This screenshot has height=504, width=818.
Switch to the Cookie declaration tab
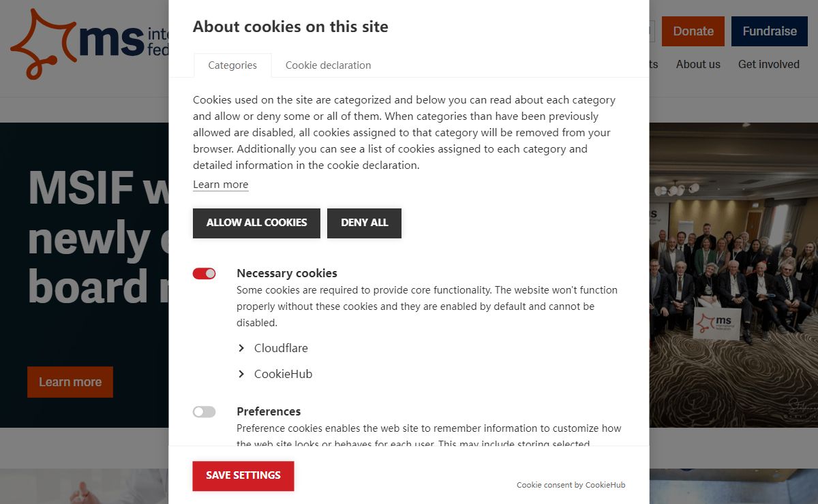tap(328, 65)
